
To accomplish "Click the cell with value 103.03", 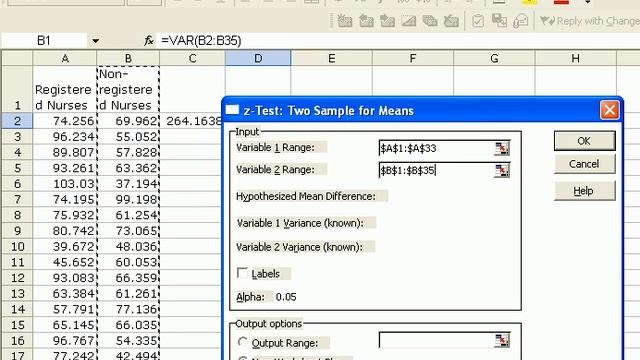I will coord(65,184).
